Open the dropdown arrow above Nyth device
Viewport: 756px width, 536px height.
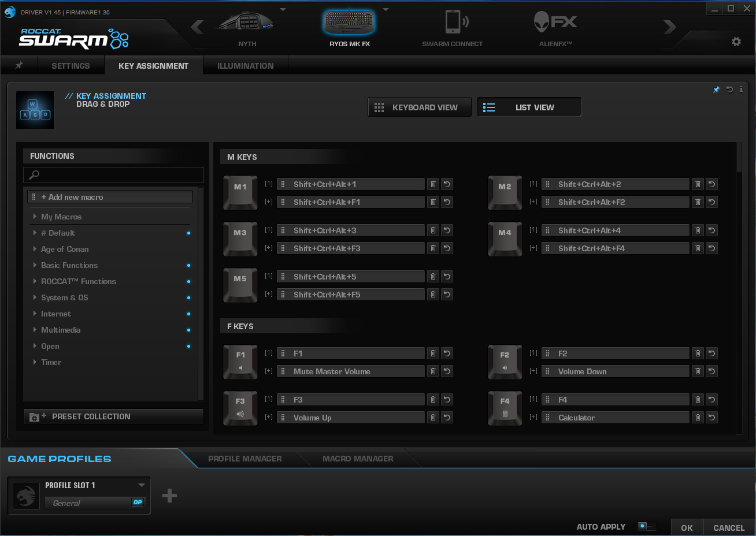click(x=283, y=10)
